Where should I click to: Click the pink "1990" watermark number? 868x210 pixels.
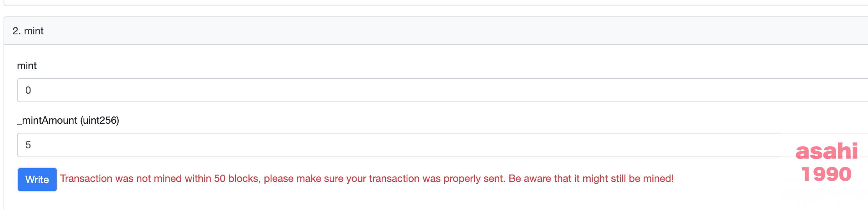pos(826,174)
